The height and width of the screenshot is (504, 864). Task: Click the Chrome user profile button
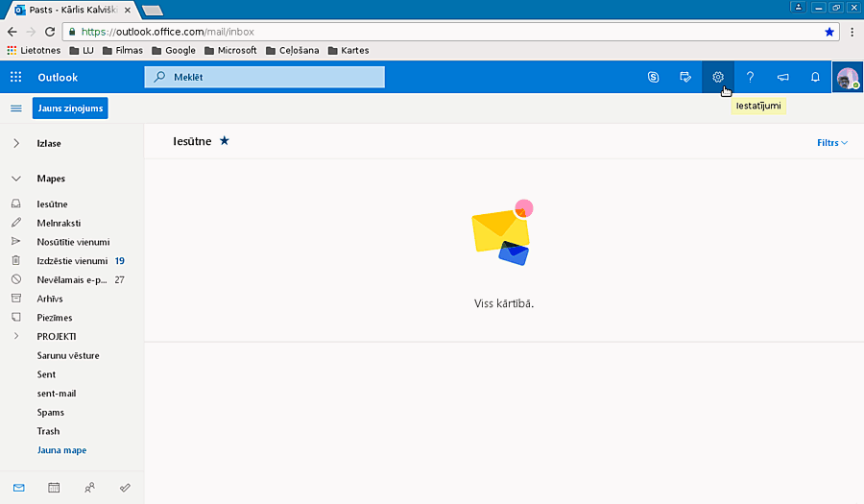[x=798, y=7]
